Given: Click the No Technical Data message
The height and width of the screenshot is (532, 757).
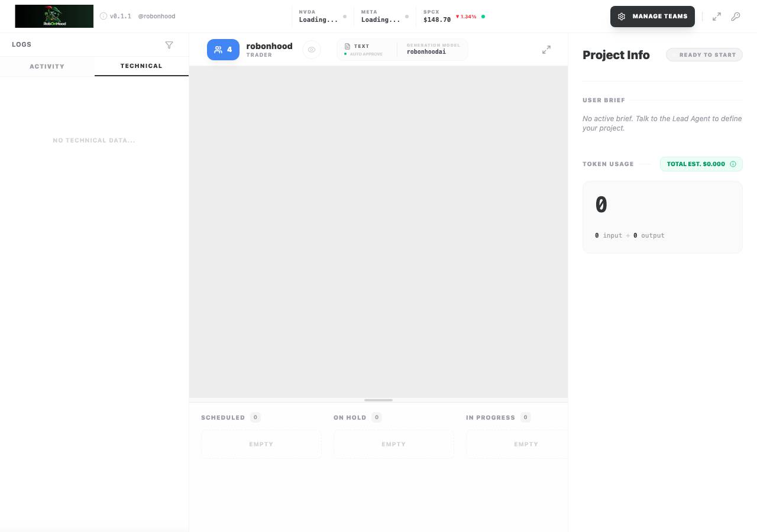Looking at the screenshot, I should (94, 141).
